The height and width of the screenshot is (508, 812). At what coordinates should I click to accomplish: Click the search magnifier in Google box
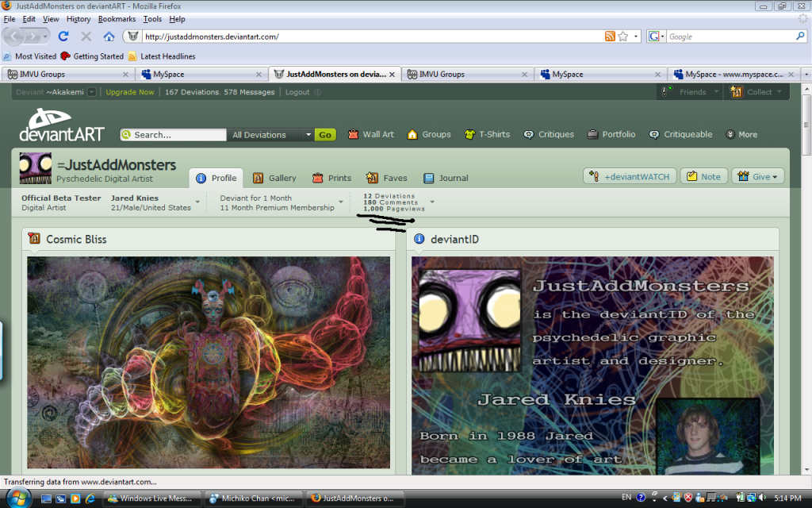click(800, 37)
